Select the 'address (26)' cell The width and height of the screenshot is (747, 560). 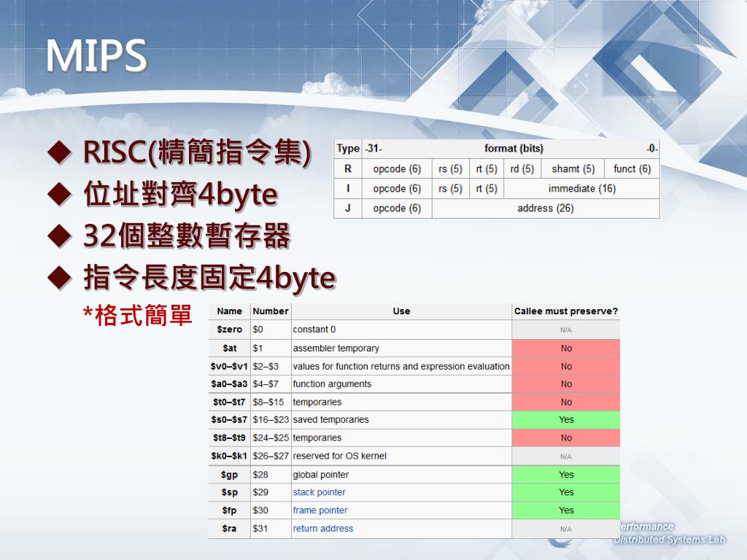(x=546, y=208)
